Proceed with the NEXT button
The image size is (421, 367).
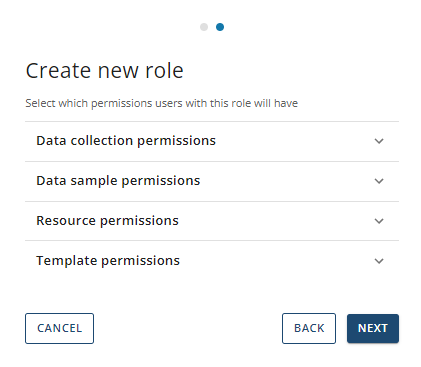[x=373, y=328]
